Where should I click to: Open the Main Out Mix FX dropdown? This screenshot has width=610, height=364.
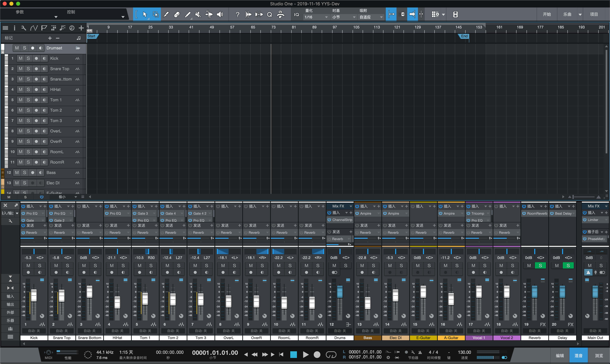pyautogui.click(x=606, y=206)
